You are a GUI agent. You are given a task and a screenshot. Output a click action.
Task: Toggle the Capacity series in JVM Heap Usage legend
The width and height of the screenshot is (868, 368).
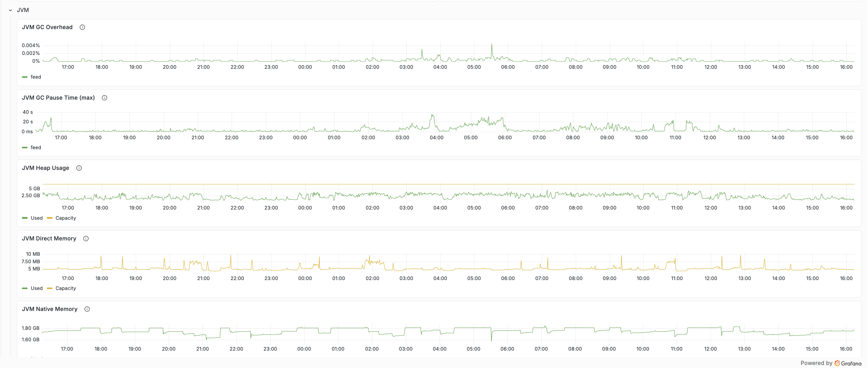66,218
